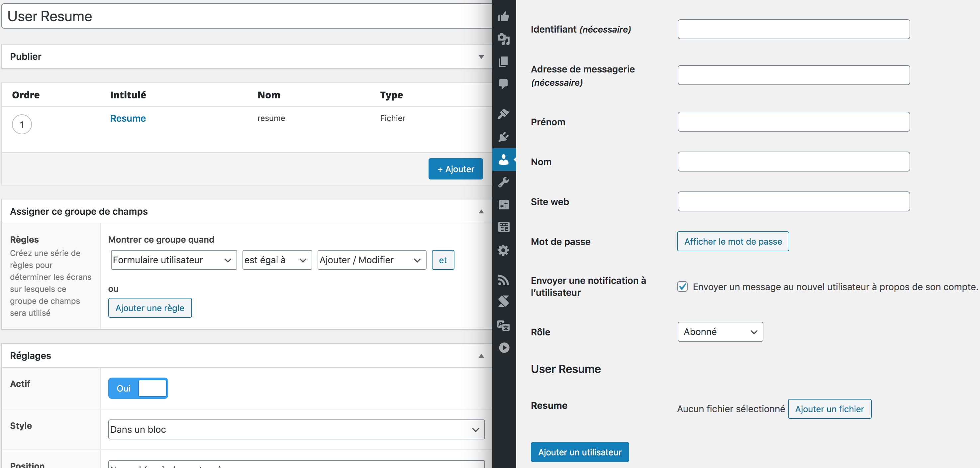Click the thumbs-up icon in admin sidebar

(504, 16)
